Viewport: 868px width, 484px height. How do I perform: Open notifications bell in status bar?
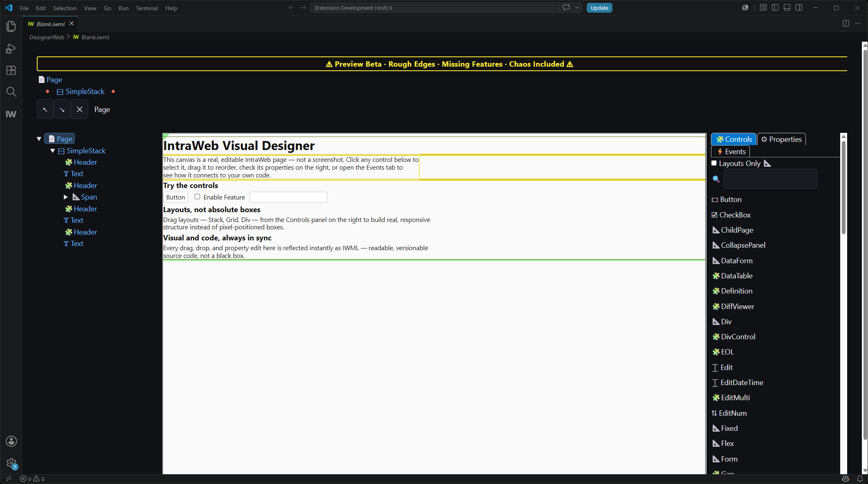click(860, 479)
